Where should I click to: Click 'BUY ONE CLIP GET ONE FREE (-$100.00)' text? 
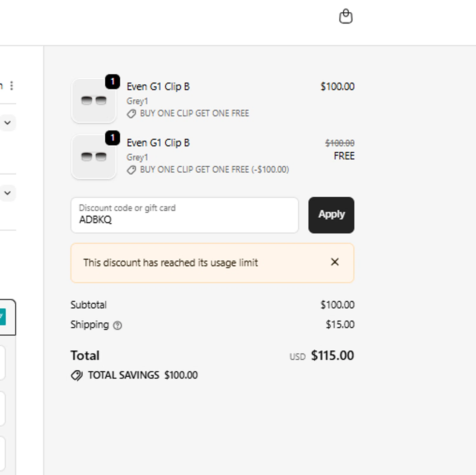tap(215, 169)
